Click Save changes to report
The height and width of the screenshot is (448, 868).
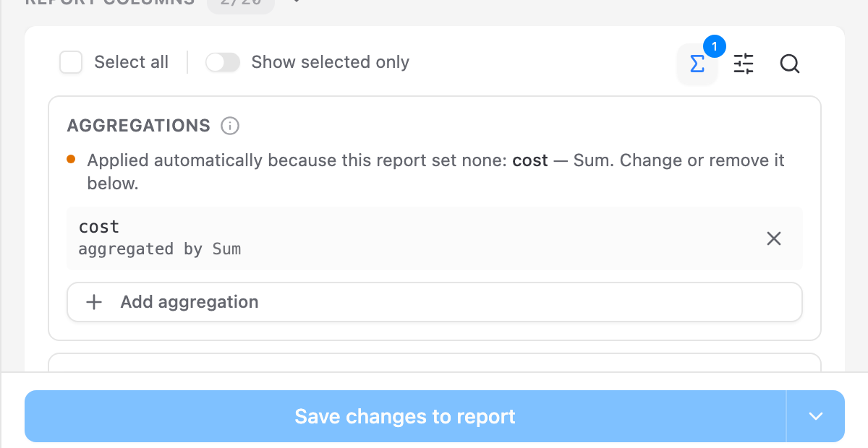(x=405, y=416)
